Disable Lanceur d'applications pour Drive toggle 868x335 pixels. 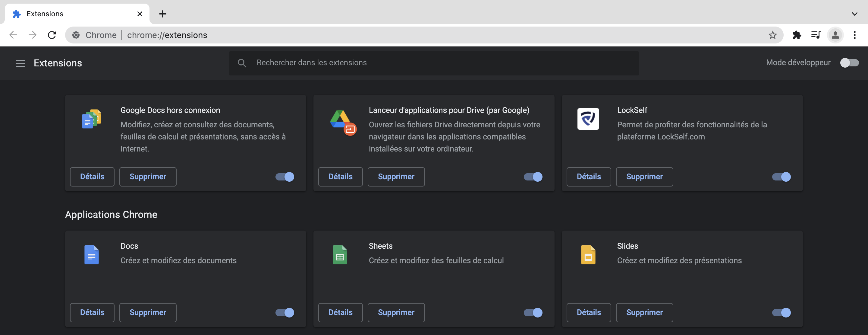pos(533,177)
